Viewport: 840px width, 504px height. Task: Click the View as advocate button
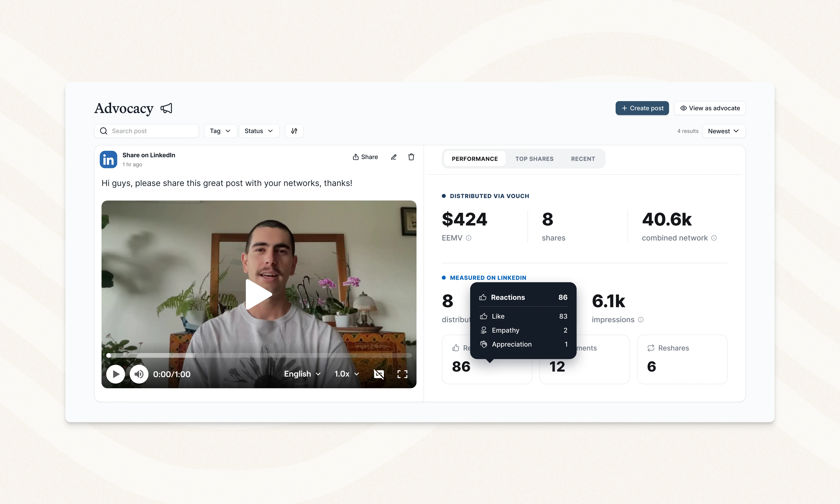pos(710,108)
